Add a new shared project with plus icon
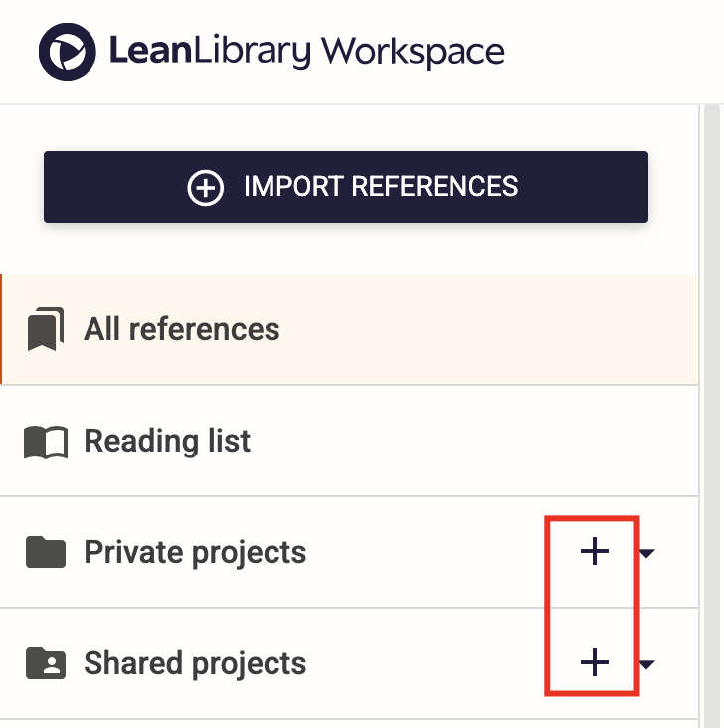Viewport: 724px width, 728px height. pos(595,662)
